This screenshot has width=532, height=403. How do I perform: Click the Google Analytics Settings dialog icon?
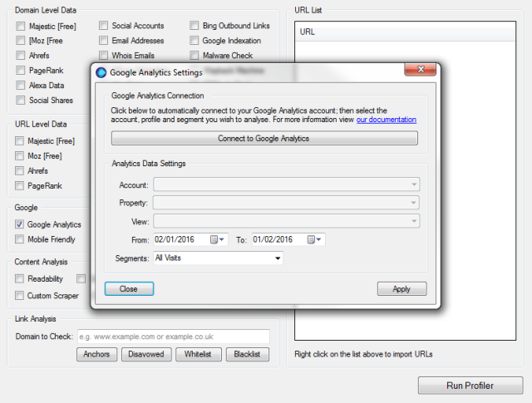(101, 72)
